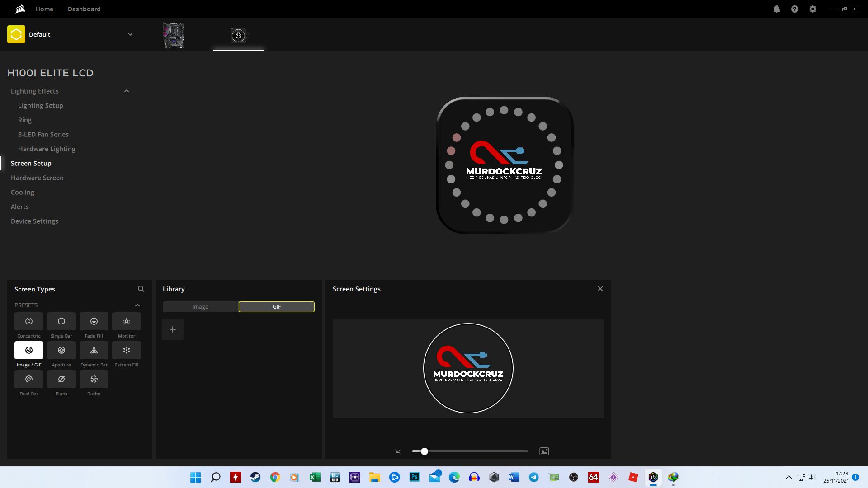This screenshot has height=488, width=868.
Task: Select the Concentric screen preset
Action: pos(29,321)
